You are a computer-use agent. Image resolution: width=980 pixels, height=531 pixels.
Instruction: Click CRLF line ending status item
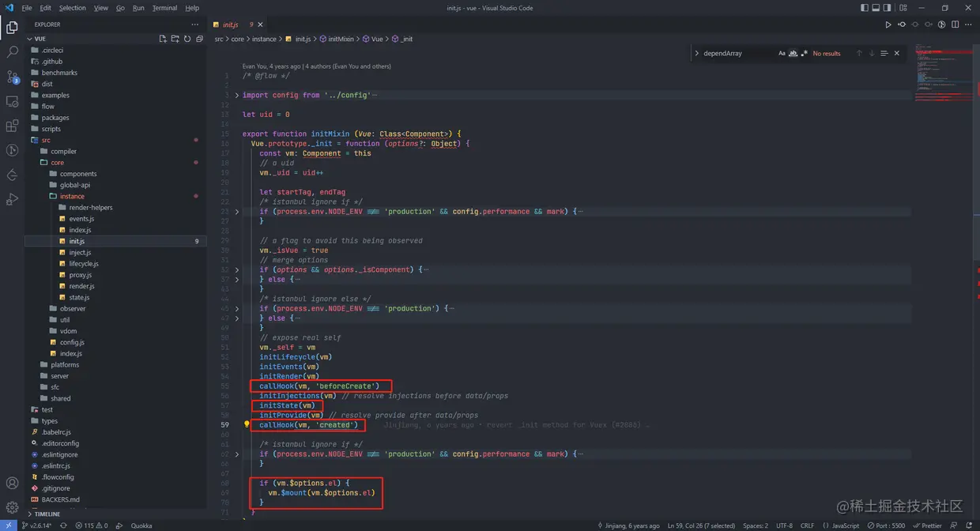coord(807,525)
